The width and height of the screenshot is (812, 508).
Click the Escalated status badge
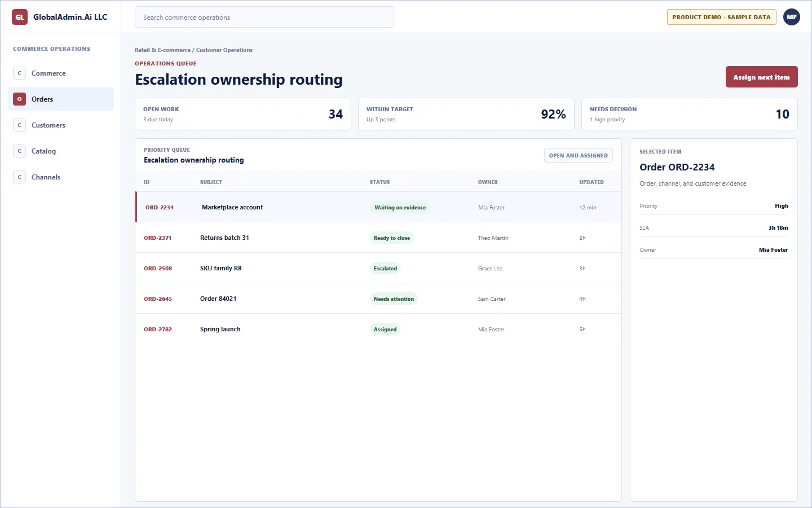pos(385,269)
